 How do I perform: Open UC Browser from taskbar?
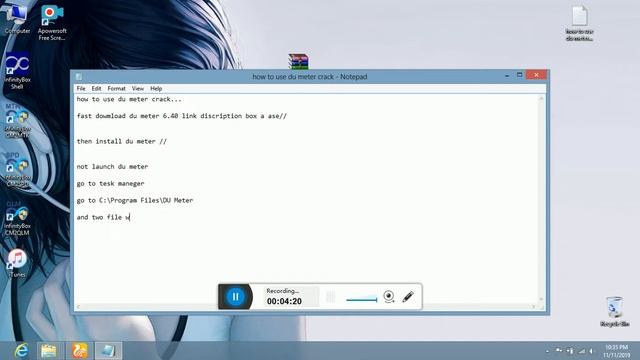[79, 351]
